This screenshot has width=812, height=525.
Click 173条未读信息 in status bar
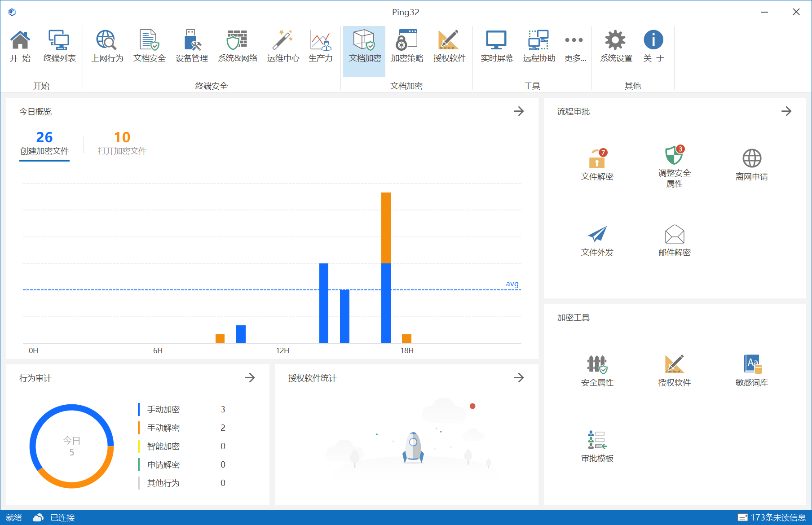click(x=772, y=517)
